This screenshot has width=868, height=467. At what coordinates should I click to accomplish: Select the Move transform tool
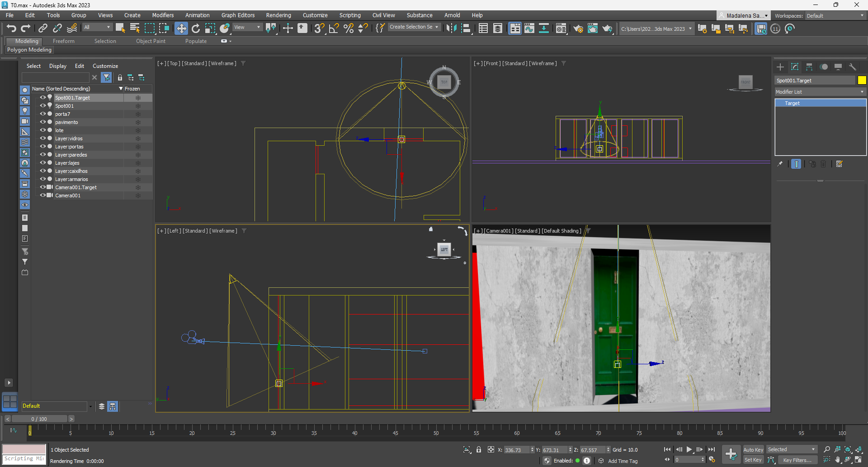tap(181, 29)
